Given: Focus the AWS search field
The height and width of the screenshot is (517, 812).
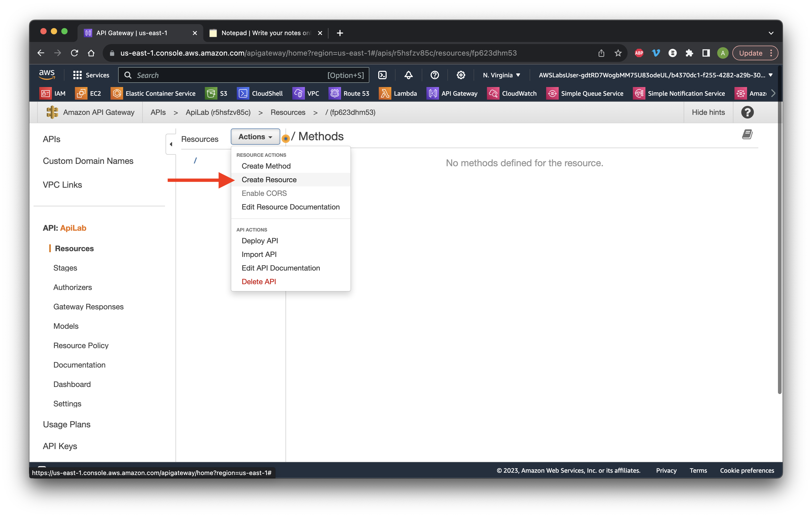Looking at the screenshot, I should 243,75.
